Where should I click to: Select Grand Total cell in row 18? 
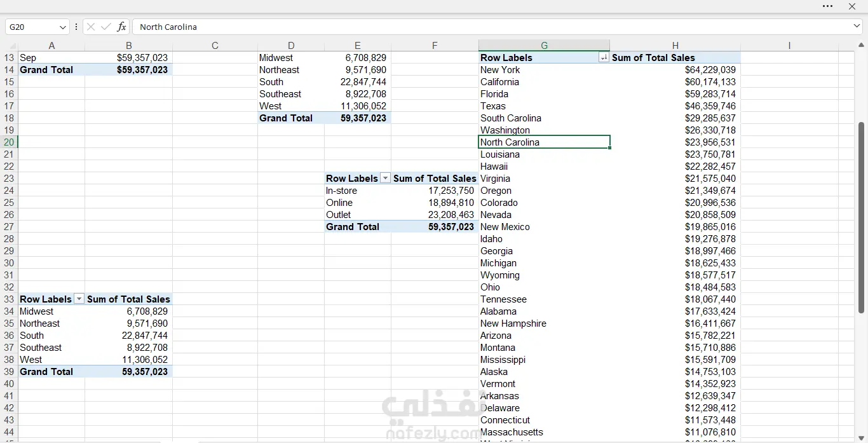pos(291,118)
